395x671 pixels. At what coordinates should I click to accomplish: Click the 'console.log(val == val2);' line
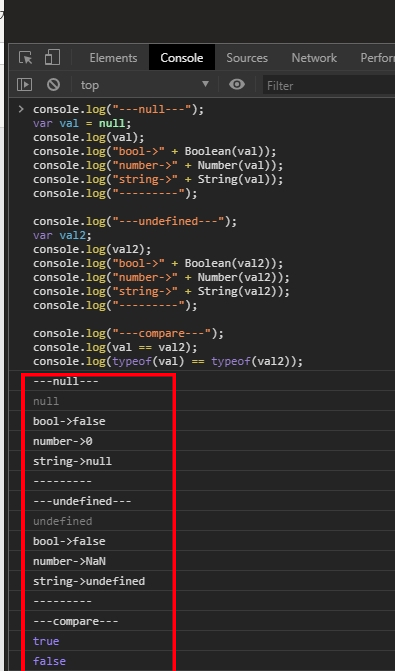tap(115, 347)
